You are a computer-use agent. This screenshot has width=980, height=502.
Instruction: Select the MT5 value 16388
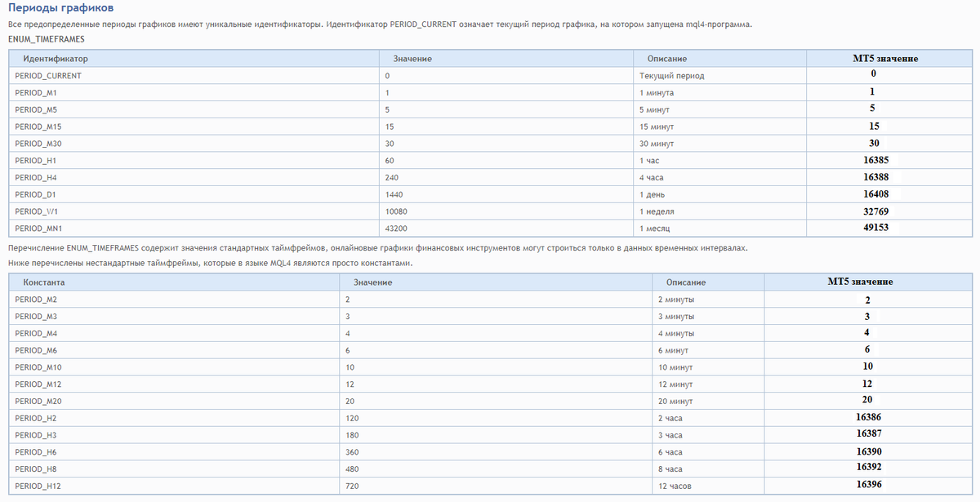pyautogui.click(x=875, y=177)
